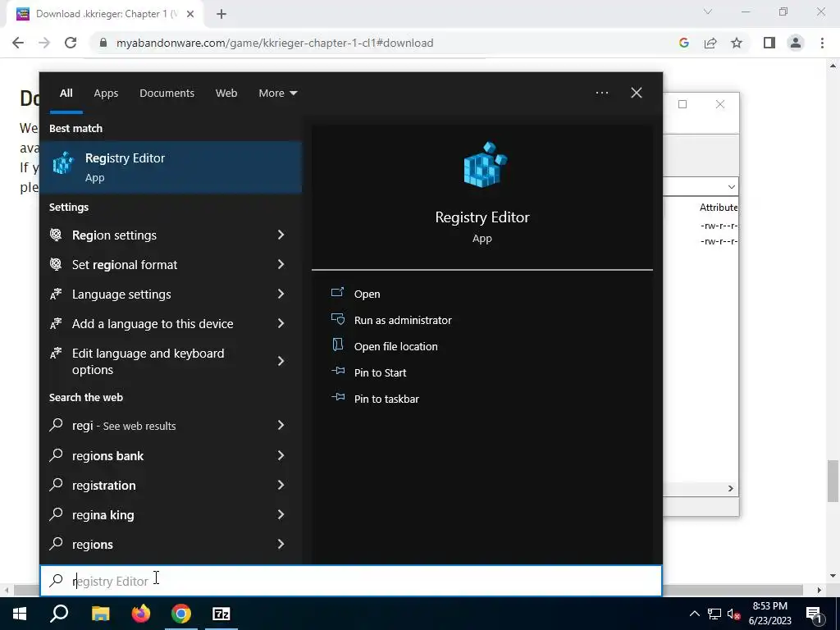The image size is (840, 630).
Task: Bookmark this page with the star icon
Action: (x=737, y=43)
